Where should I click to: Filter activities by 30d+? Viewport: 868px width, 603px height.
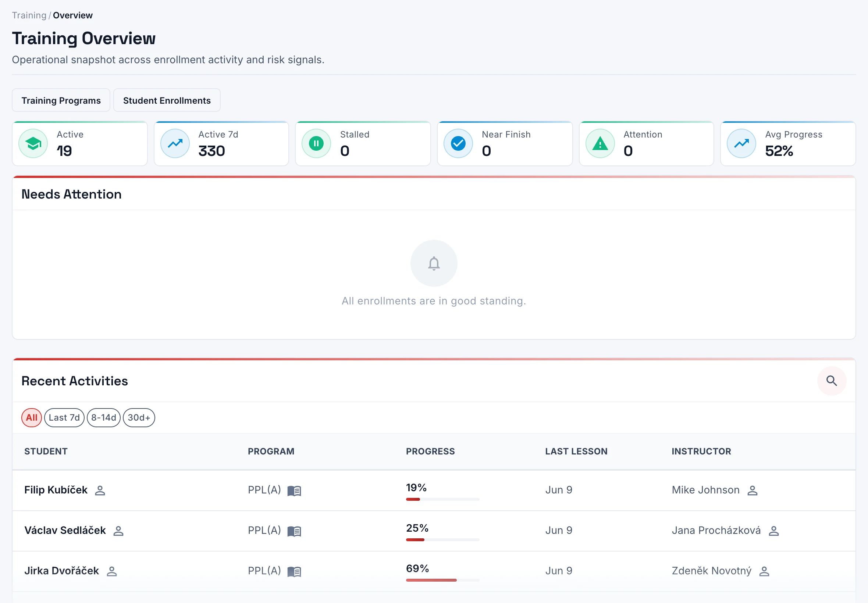coord(139,417)
